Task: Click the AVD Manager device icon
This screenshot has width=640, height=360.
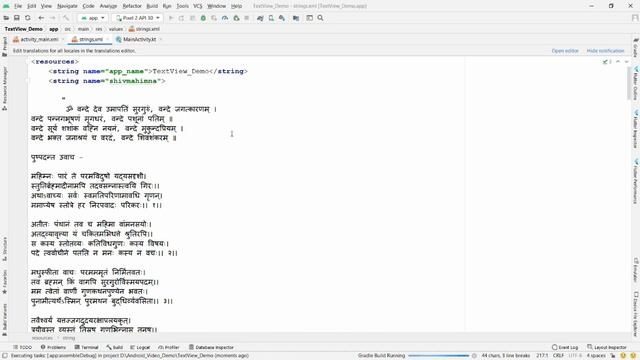Action: point(271,18)
